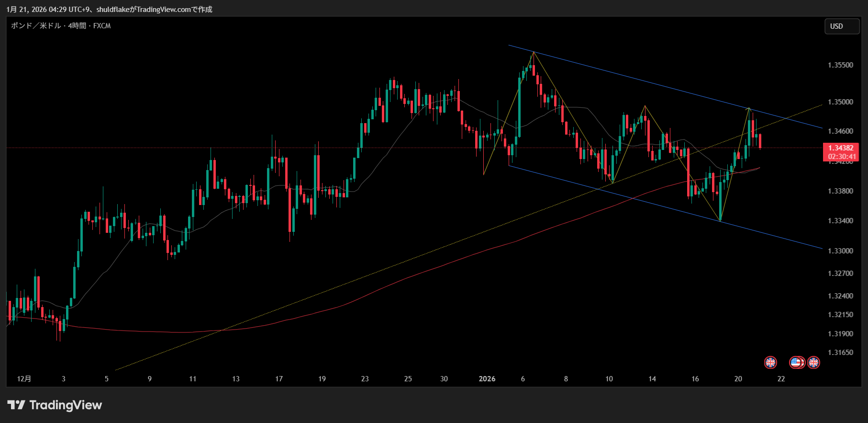Click the leftmost UK flag economic event icon
Image resolution: width=868 pixels, height=423 pixels.
pyautogui.click(x=770, y=363)
